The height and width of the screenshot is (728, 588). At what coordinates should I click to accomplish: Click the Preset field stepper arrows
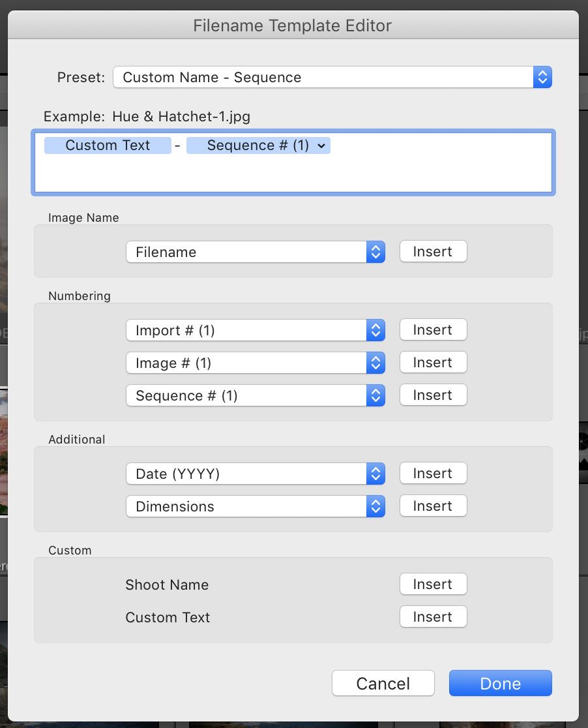(542, 77)
